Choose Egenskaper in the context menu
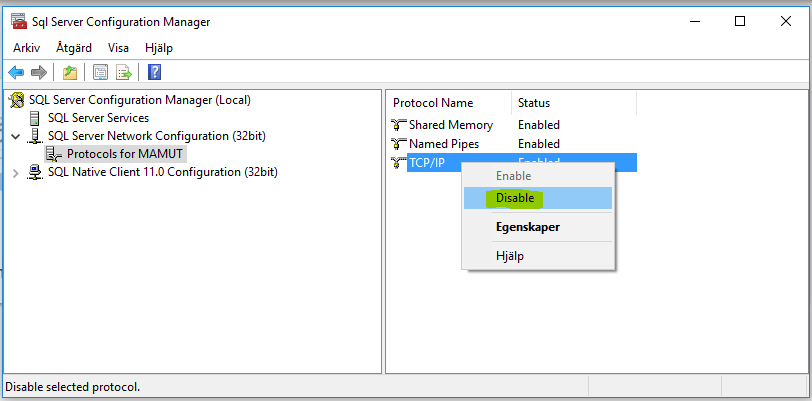The image size is (812, 401). click(x=527, y=227)
